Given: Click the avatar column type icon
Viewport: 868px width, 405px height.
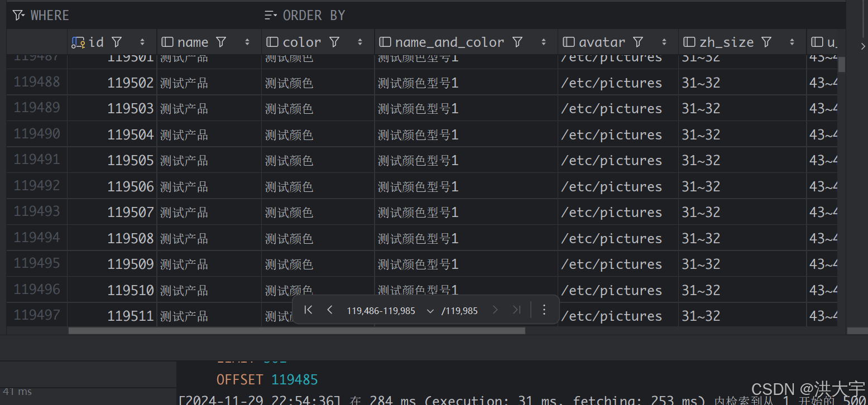Looking at the screenshot, I should [x=568, y=42].
